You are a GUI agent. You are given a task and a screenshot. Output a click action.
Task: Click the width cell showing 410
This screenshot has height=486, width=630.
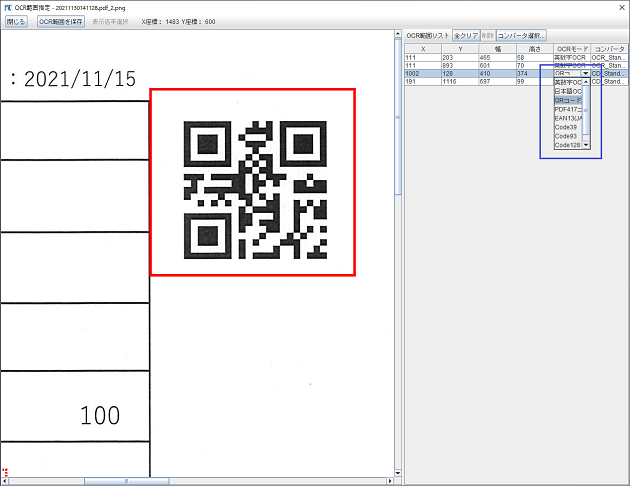pyautogui.click(x=498, y=74)
